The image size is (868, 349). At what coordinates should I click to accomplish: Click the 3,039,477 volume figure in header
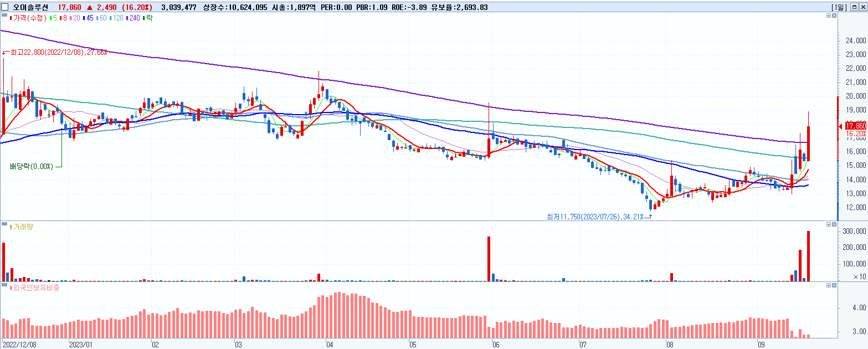(x=178, y=7)
